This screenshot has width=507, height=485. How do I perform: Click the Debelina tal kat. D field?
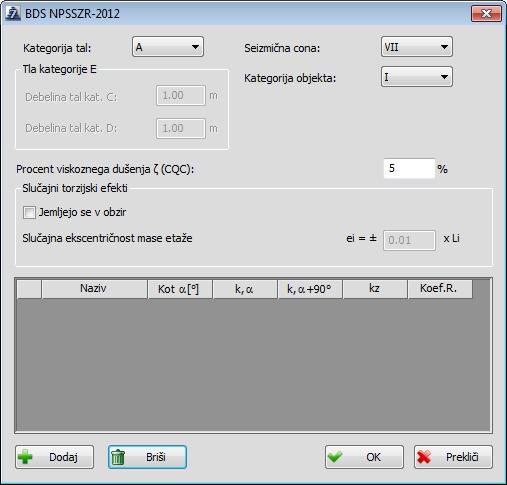tap(181, 128)
